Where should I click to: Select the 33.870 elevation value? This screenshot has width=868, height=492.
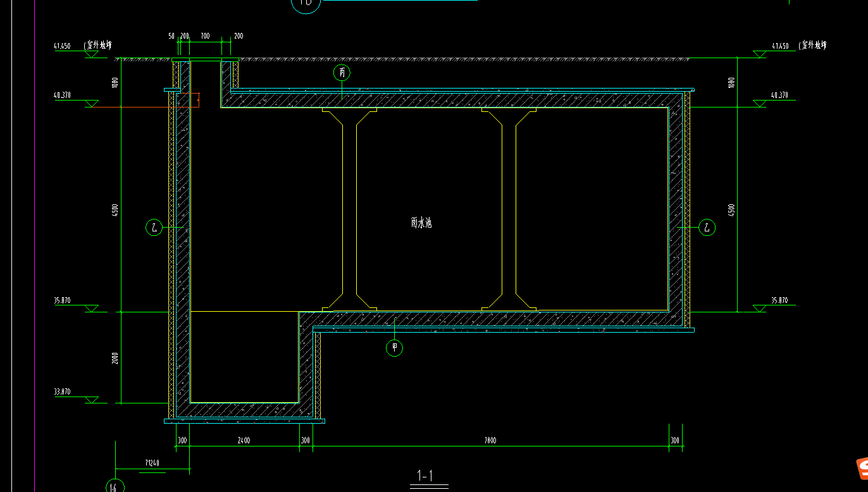[62, 392]
